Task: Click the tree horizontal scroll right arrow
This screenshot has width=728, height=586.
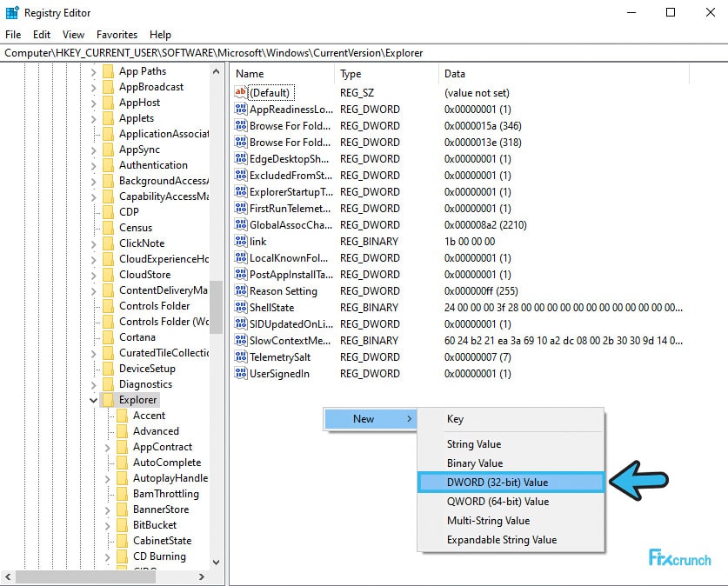Action: (x=202, y=576)
